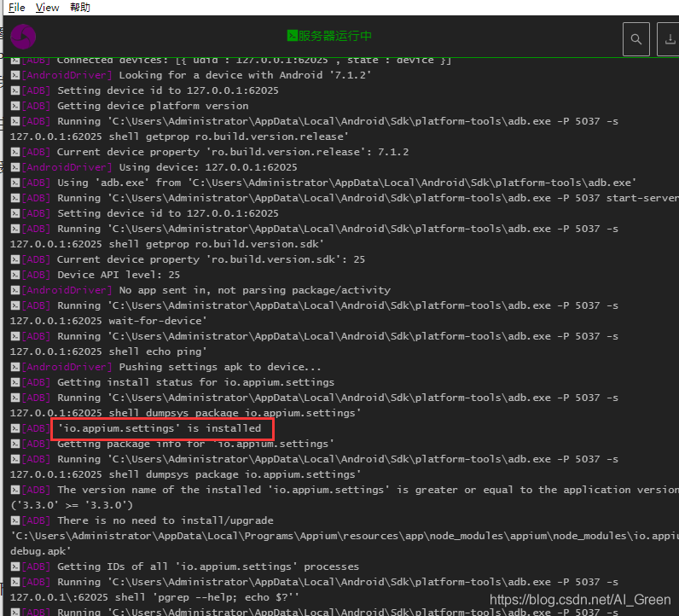Select "No app sent in, not parsing package/activity" line
The height and width of the screenshot is (616, 679).
255,290
